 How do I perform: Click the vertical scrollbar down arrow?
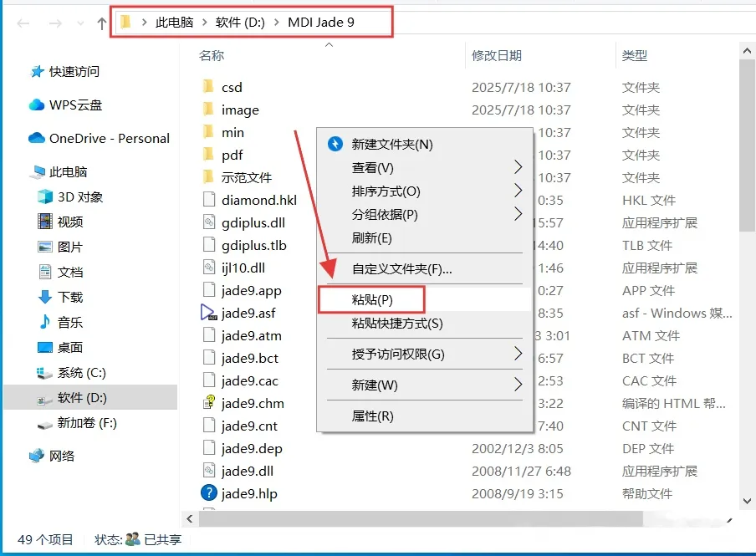[x=747, y=501]
